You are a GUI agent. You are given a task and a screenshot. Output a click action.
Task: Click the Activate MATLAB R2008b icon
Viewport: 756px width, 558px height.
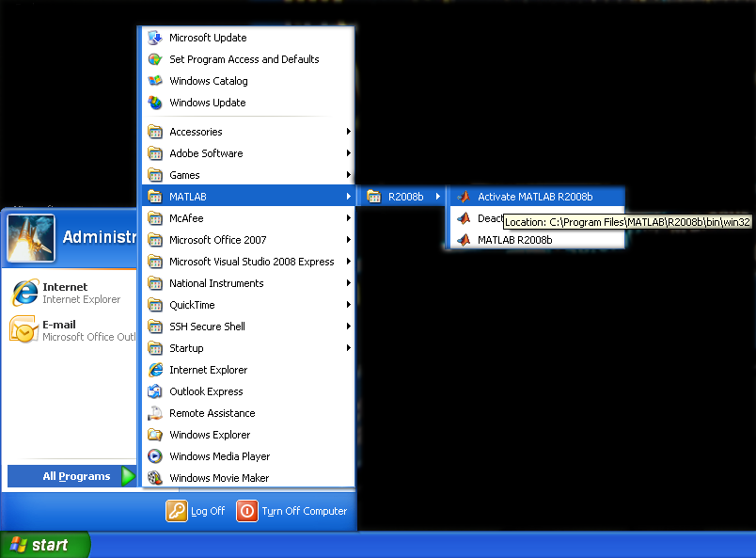click(x=464, y=197)
